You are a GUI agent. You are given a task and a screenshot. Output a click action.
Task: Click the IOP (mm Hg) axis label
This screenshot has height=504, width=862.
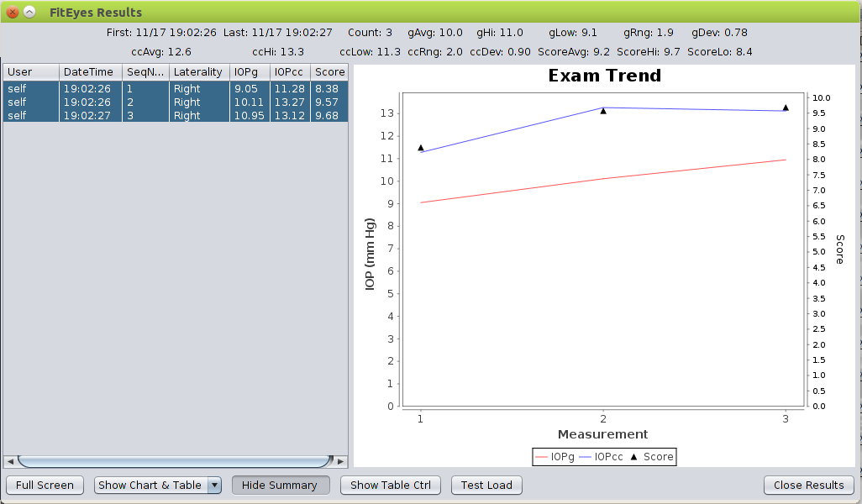pos(370,254)
